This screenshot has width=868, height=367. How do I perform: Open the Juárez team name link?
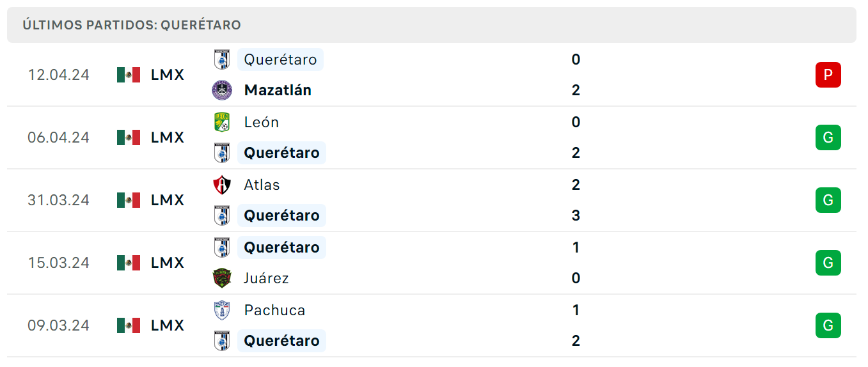click(x=266, y=278)
